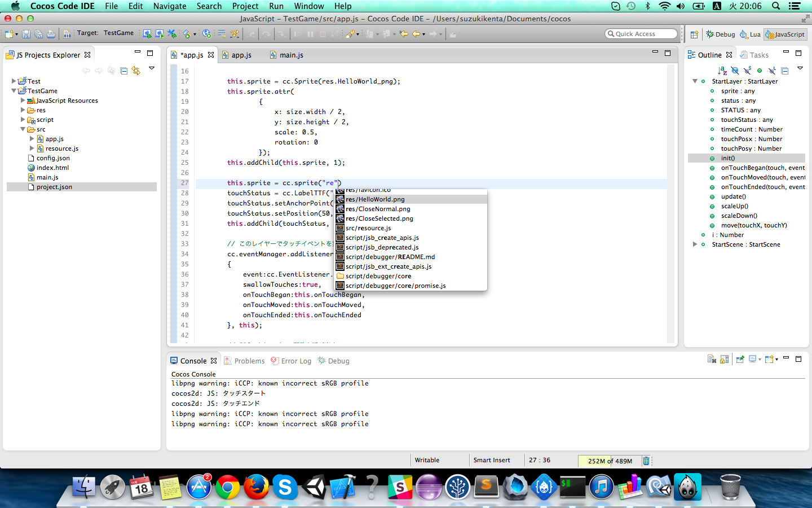Viewport: 812px width, 508px height.
Task: Collapse the TestGame project node
Action: 14,91
